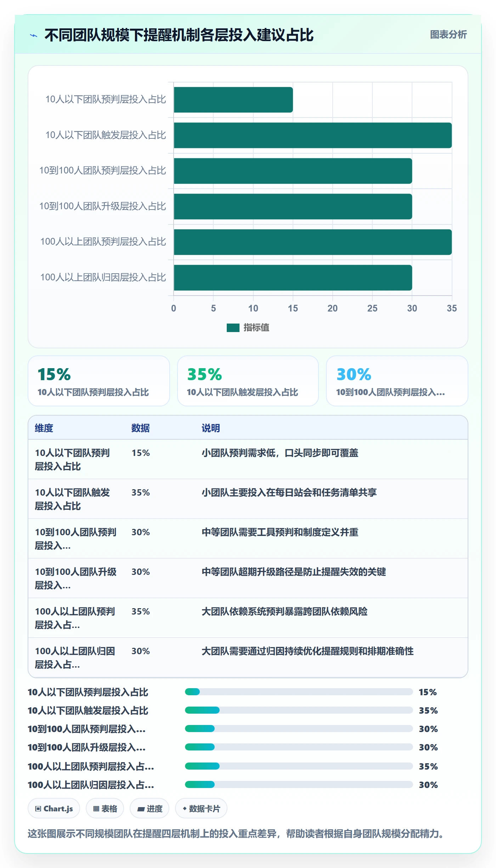The image size is (496, 868).
Task: Click the 说明 table column header
Action: tap(211, 428)
